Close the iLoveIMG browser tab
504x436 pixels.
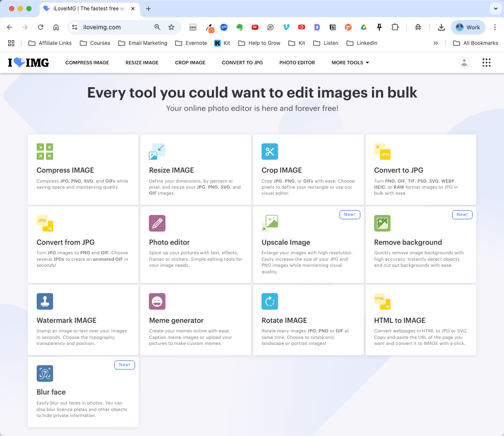click(x=133, y=9)
